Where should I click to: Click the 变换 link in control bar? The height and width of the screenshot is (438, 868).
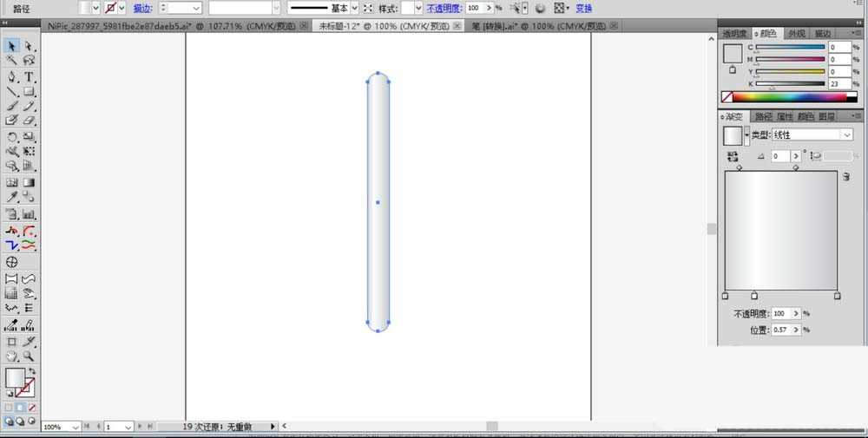click(x=584, y=8)
